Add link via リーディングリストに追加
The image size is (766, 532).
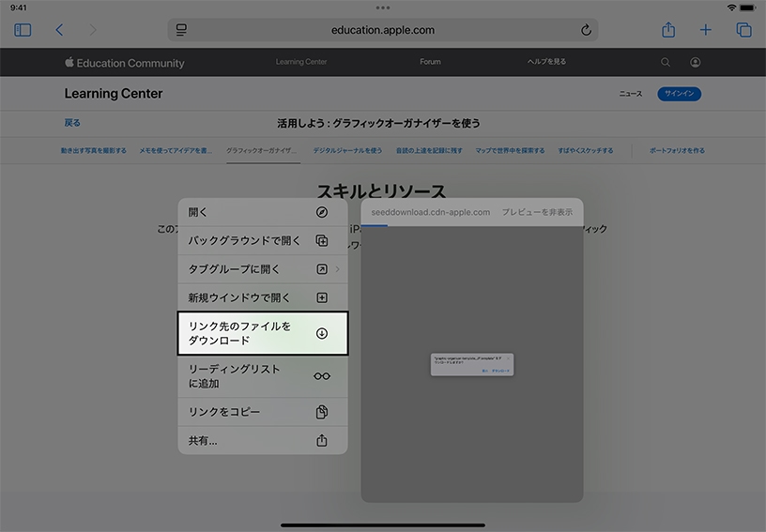(263, 376)
